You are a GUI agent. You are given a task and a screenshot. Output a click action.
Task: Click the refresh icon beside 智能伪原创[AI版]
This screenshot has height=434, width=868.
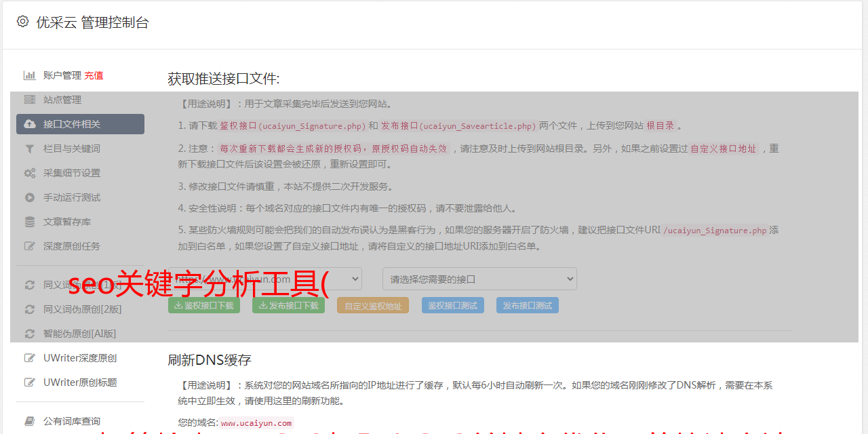coord(30,334)
